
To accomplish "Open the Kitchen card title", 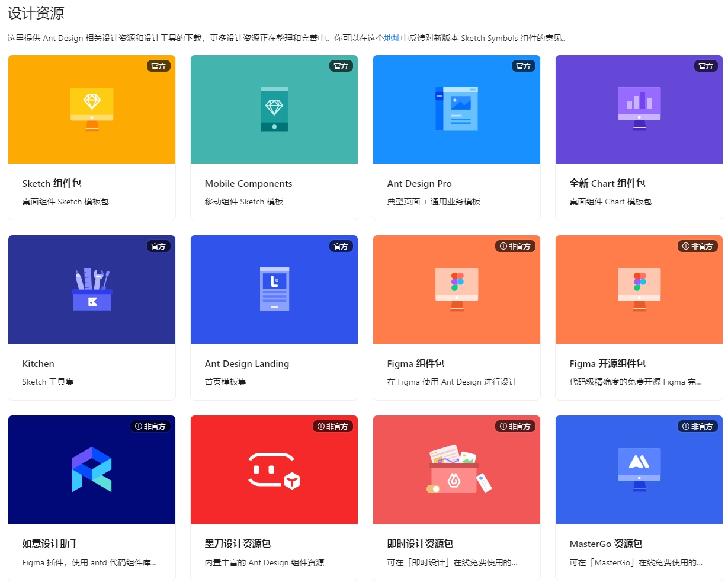I will (x=39, y=363).
